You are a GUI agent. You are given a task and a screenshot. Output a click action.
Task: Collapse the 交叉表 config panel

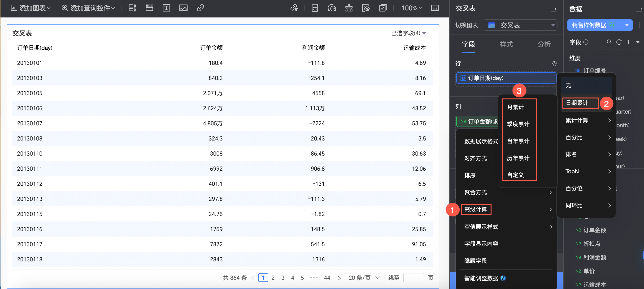tap(553, 9)
